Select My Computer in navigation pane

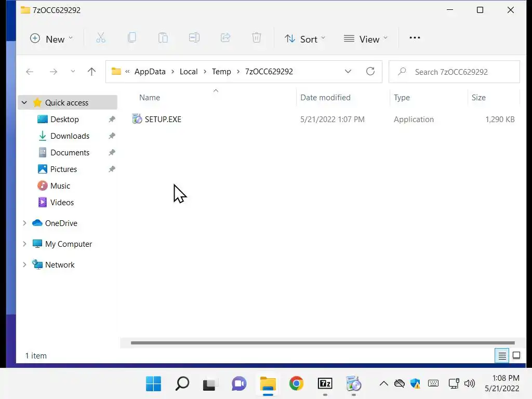pyautogui.click(x=69, y=244)
